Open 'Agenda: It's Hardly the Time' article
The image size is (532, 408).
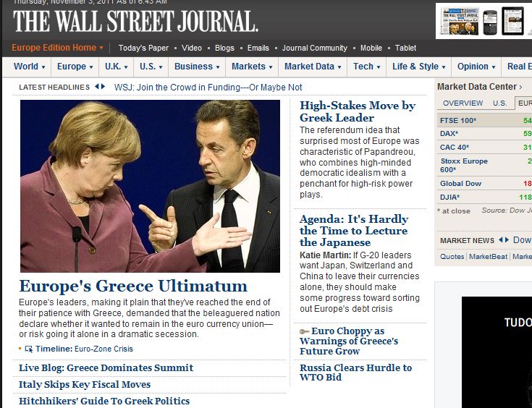(353, 231)
